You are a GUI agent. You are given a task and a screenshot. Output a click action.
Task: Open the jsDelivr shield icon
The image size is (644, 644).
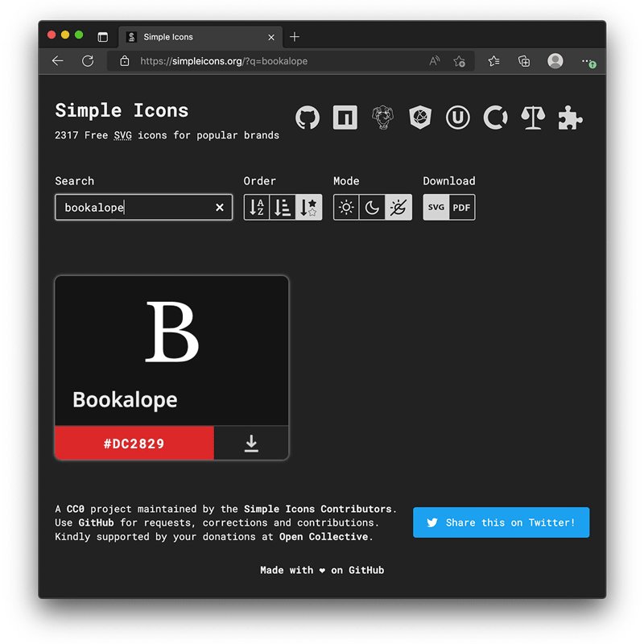[x=420, y=118]
